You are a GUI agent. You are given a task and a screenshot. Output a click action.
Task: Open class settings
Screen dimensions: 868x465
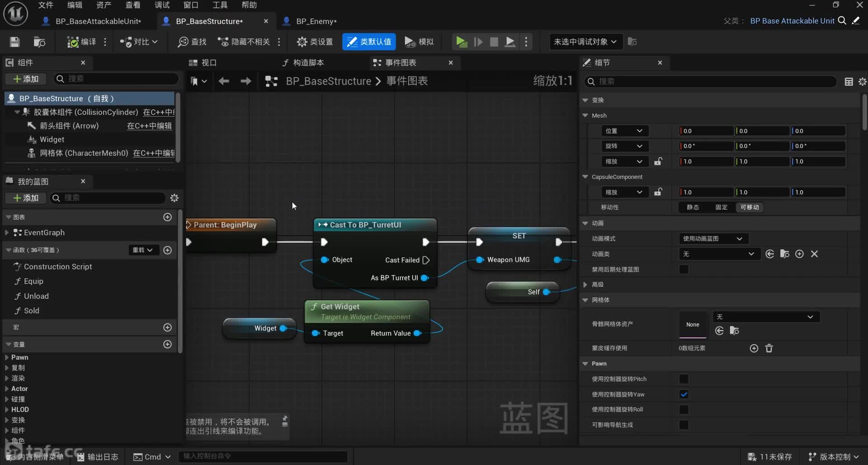pyautogui.click(x=315, y=42)
